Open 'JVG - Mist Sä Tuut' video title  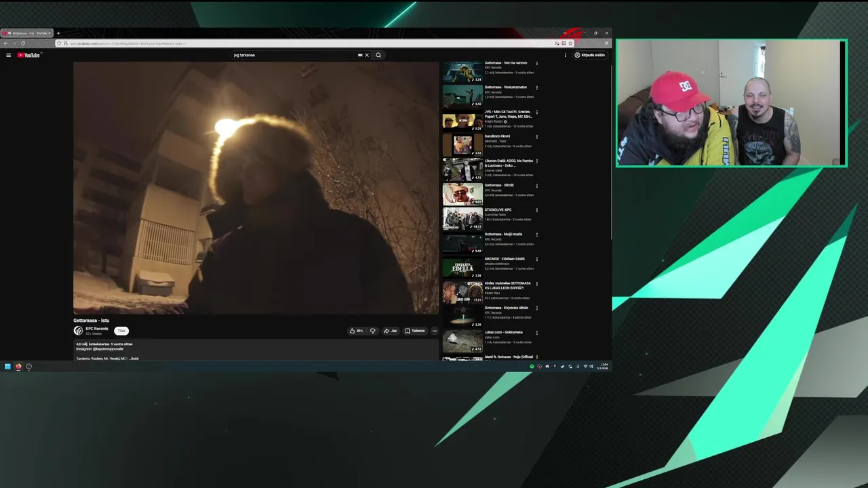508,114
